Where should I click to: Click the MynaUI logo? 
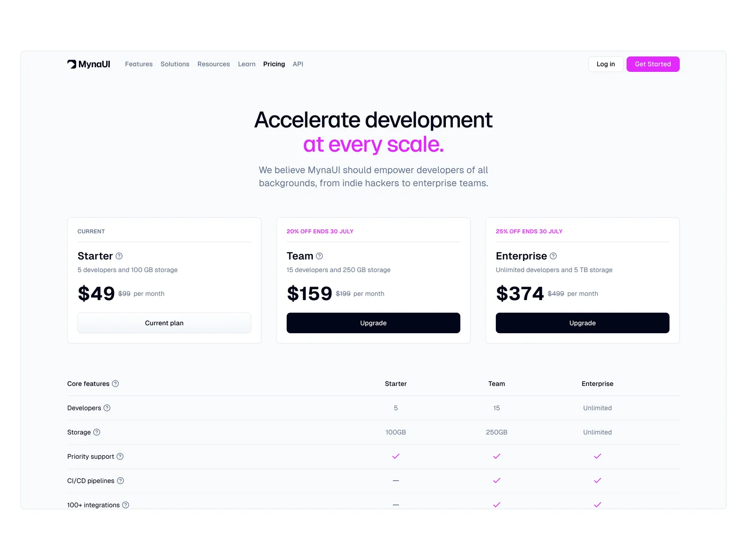coord(89,64)
